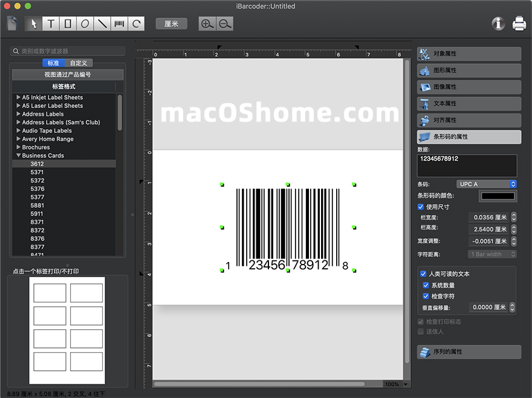Viewport: 532px width, 398px height.
Task: Click the canvas vertical scrollbar
Action: (407, 212)
